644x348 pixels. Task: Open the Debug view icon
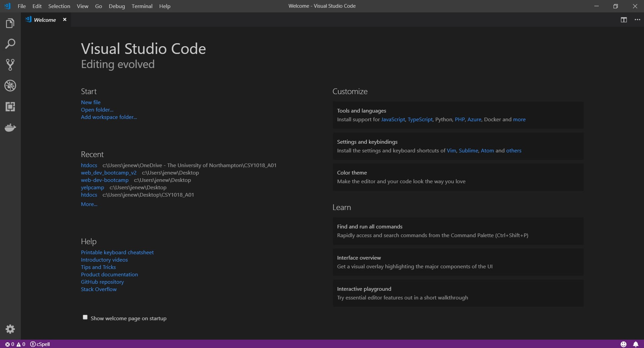10,86
